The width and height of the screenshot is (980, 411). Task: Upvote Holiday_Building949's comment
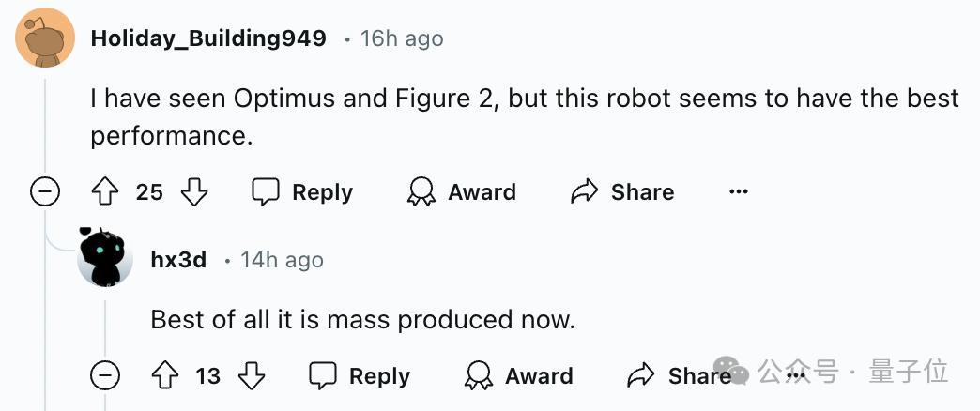point(102,192)
